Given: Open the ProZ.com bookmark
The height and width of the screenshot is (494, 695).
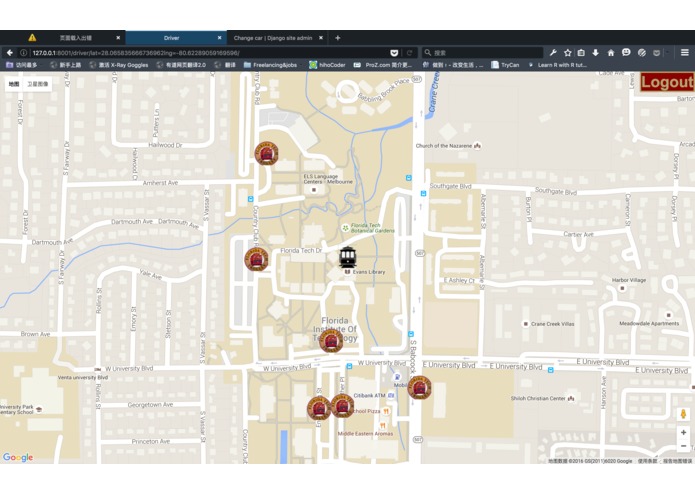Looking at the screenshot, I should [383, 65].
